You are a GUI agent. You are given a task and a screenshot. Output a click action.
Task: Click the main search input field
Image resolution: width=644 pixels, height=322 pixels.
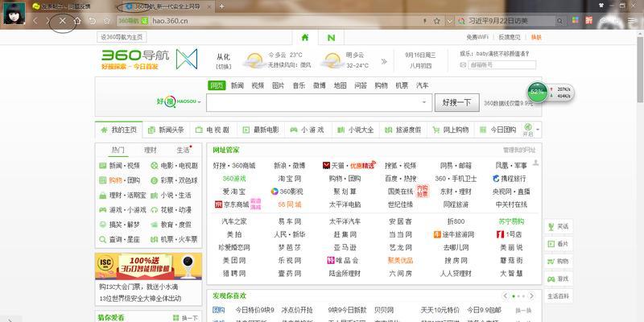319,103
